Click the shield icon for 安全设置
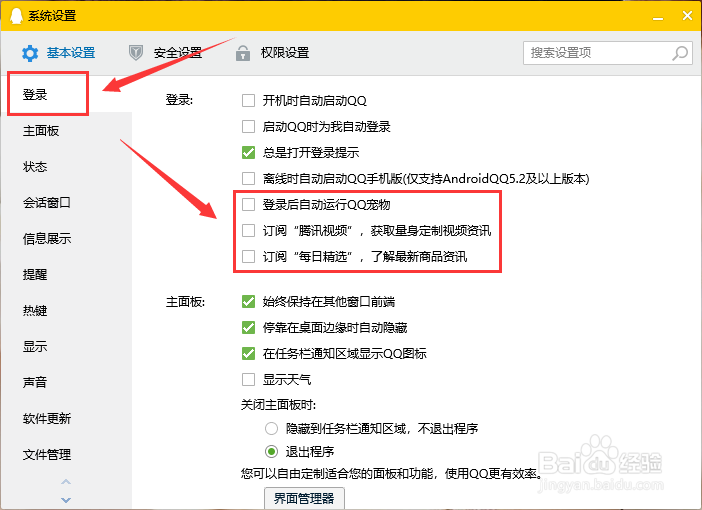 (136, 53)
